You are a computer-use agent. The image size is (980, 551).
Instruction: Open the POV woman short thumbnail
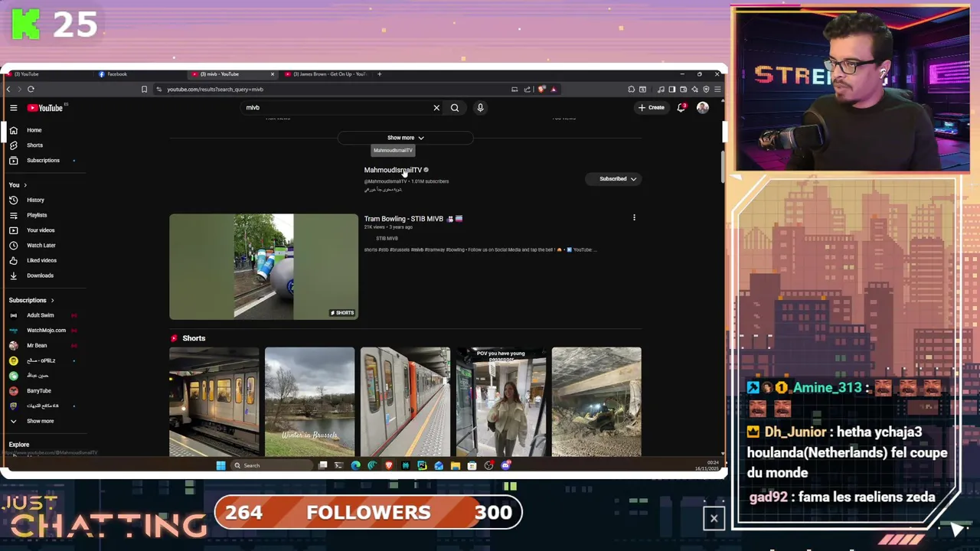(x=501, y=402)
